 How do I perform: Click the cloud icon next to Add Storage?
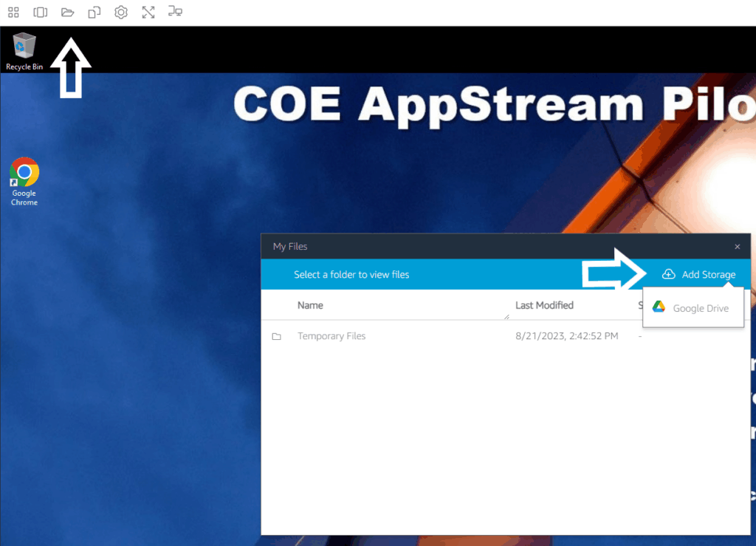coord(668,274)
